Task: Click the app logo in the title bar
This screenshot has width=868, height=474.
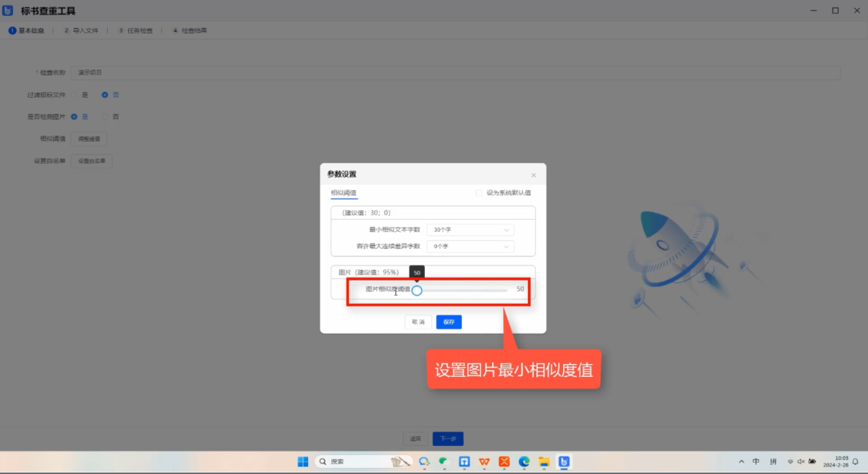Action: point(8,11)
